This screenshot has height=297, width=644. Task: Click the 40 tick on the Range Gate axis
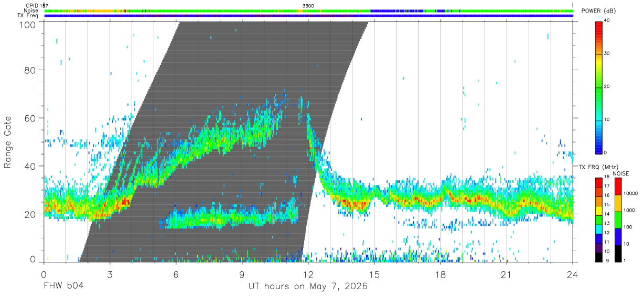(30, 166)
